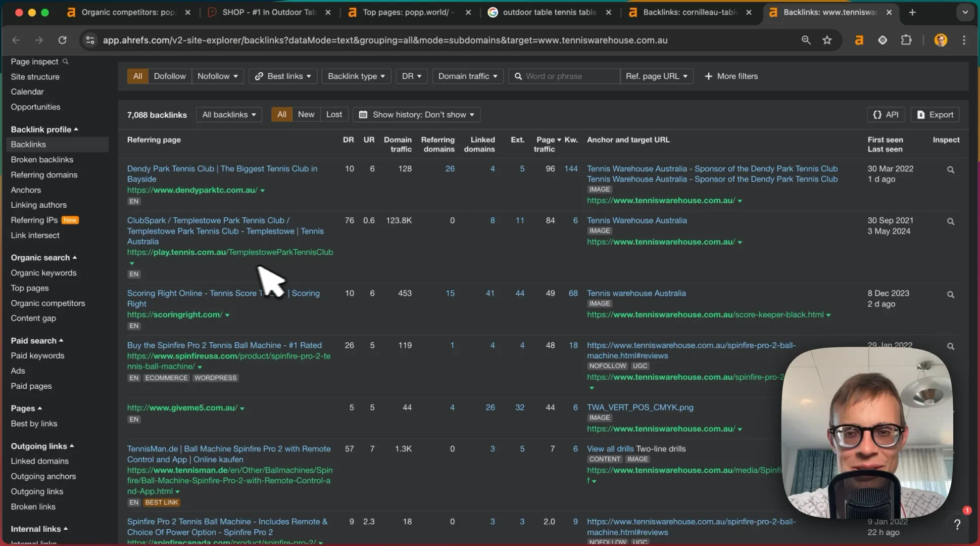Open a new browser tab with plus icon
Viewport: 980px width, 546px height.
[x=912, y=12]
